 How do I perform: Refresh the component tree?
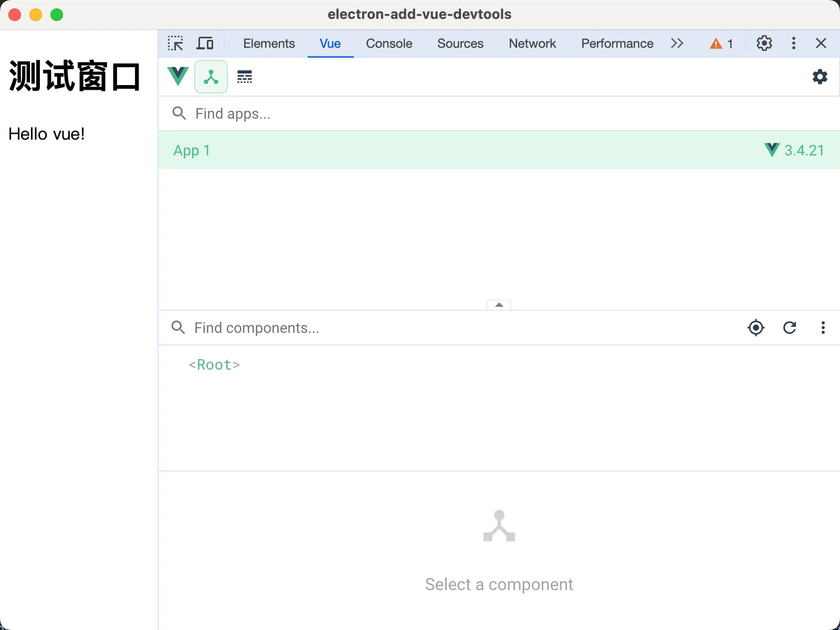pos(790,328)
